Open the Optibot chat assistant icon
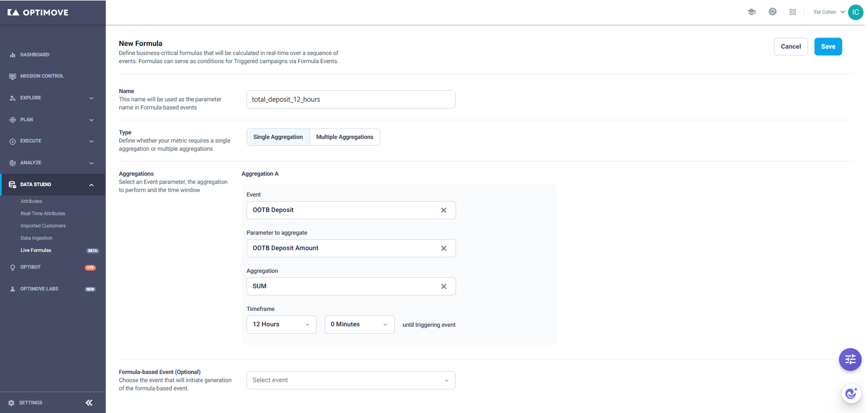The width and height of the screenshot is (868, 413). (851, 394)
